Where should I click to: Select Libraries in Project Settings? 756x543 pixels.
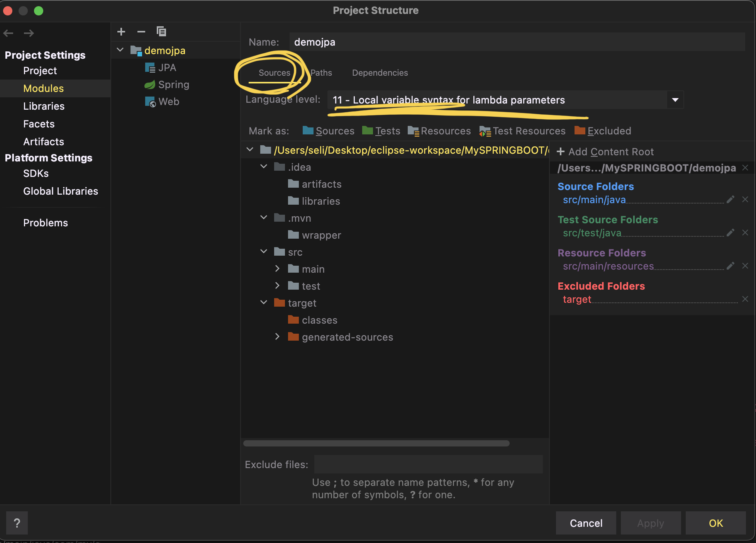point(44,106)
